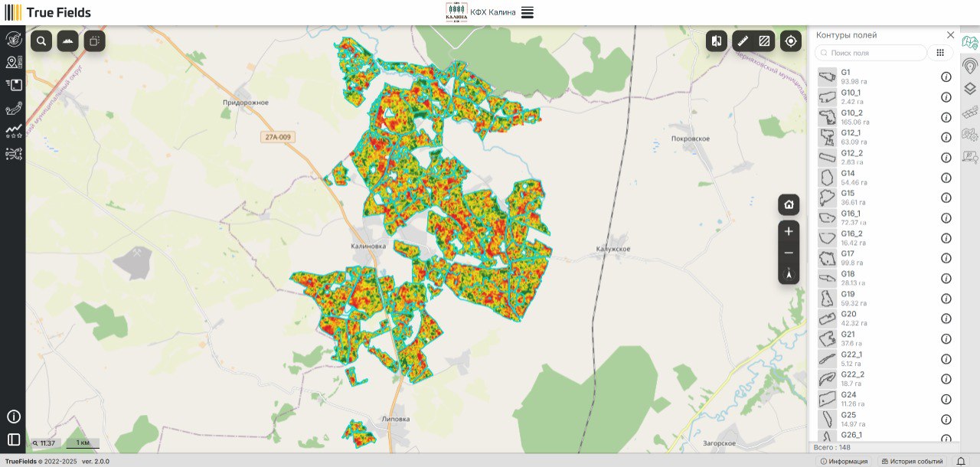Toggle grid view of field list

(x=940, y=53)
